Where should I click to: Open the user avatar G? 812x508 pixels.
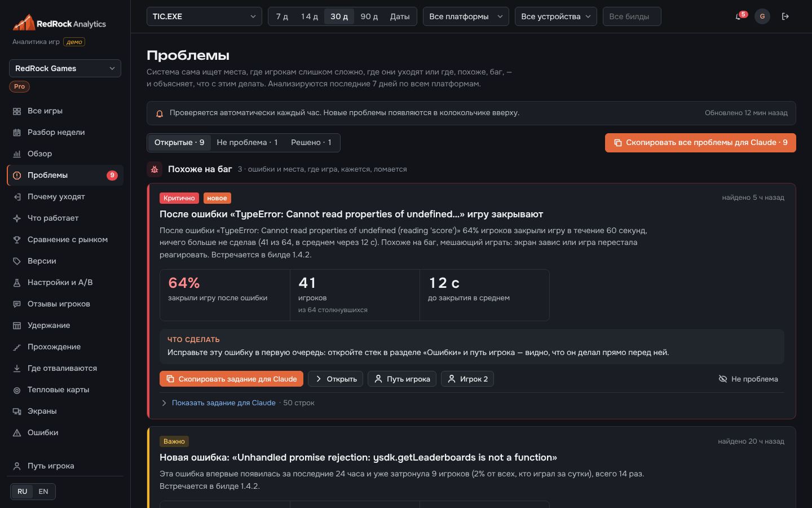[x=762, y=16]
